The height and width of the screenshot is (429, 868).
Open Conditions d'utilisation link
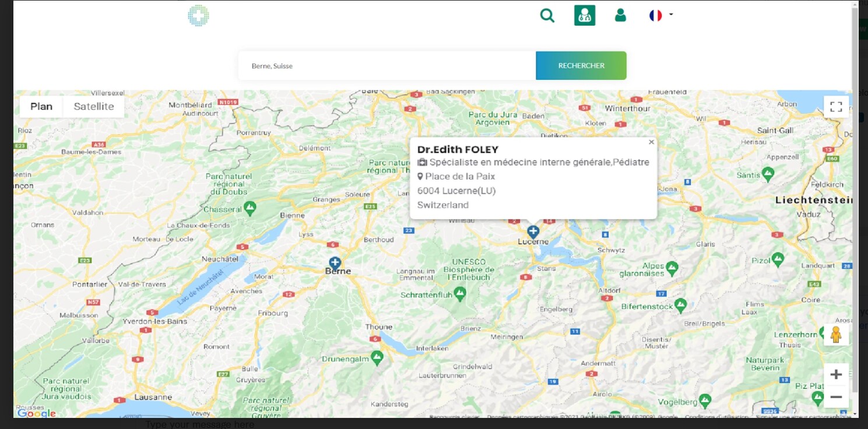(716, 417)
